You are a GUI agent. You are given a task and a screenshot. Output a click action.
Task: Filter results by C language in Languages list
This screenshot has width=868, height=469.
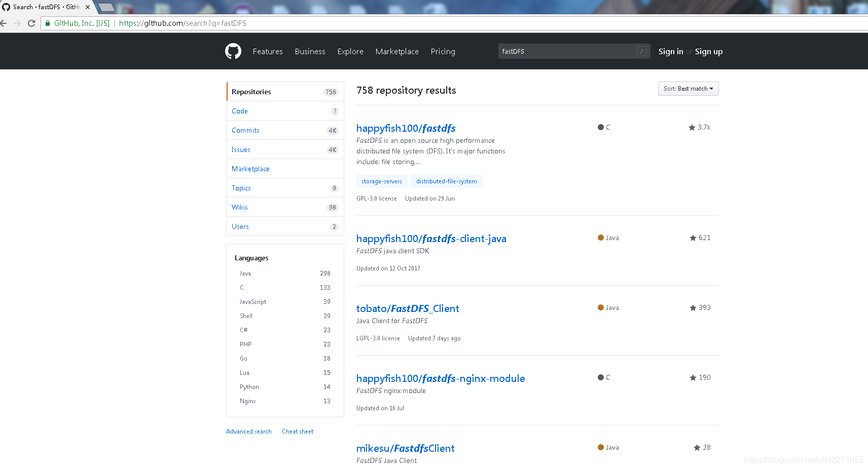(x=285, y=288)
